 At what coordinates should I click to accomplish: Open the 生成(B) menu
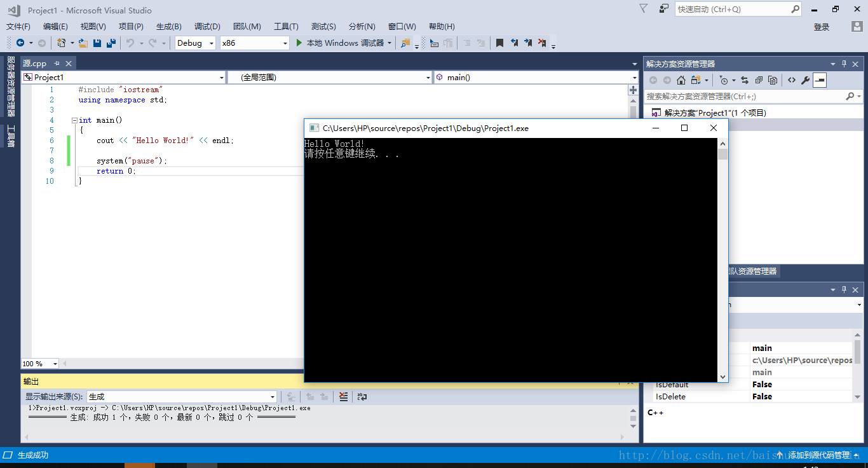169,27
